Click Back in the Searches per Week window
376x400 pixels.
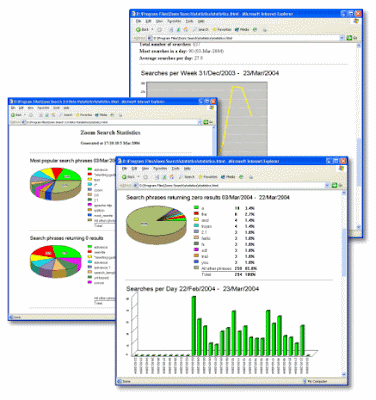143,29
